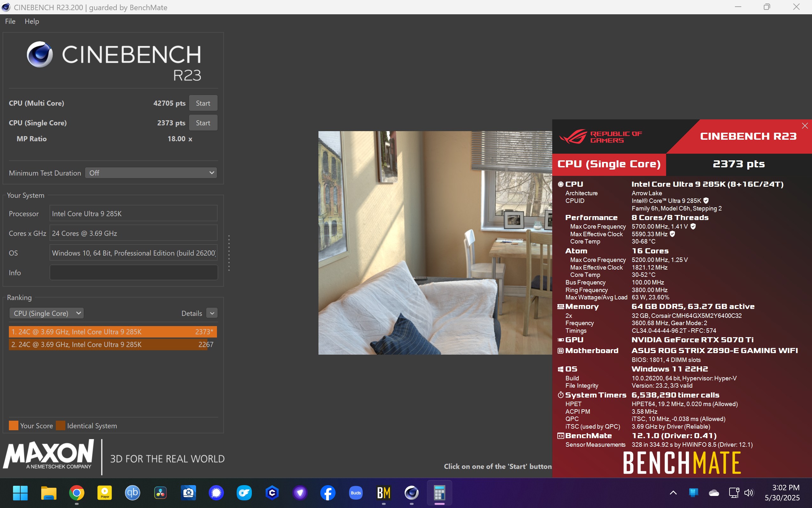Open File Explorer from the taskbar
812x508 pixels.
tap(49, 493)
